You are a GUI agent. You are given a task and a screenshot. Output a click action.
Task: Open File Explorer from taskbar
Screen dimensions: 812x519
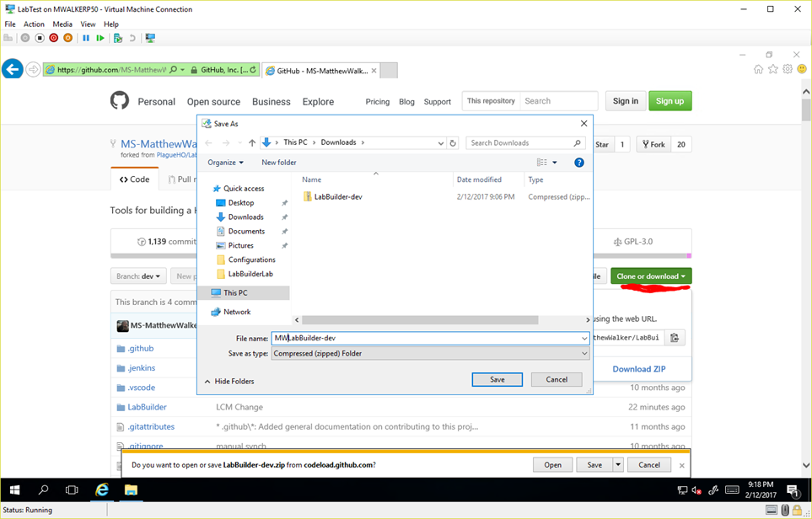(131, 490)
